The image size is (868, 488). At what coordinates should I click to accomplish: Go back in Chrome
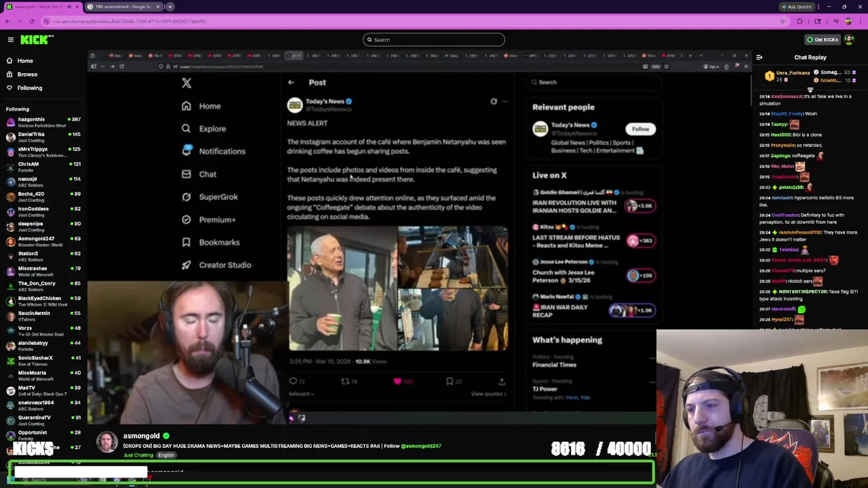7,21
